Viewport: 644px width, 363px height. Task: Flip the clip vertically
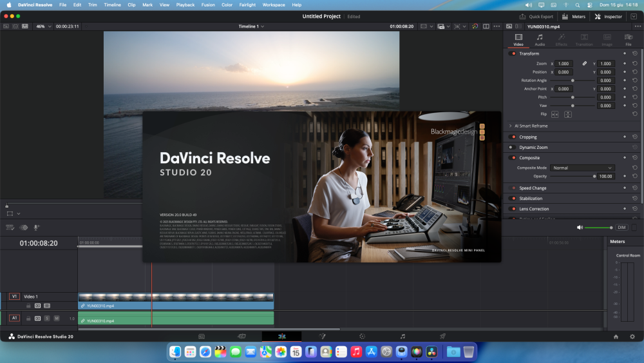point(568,114)
